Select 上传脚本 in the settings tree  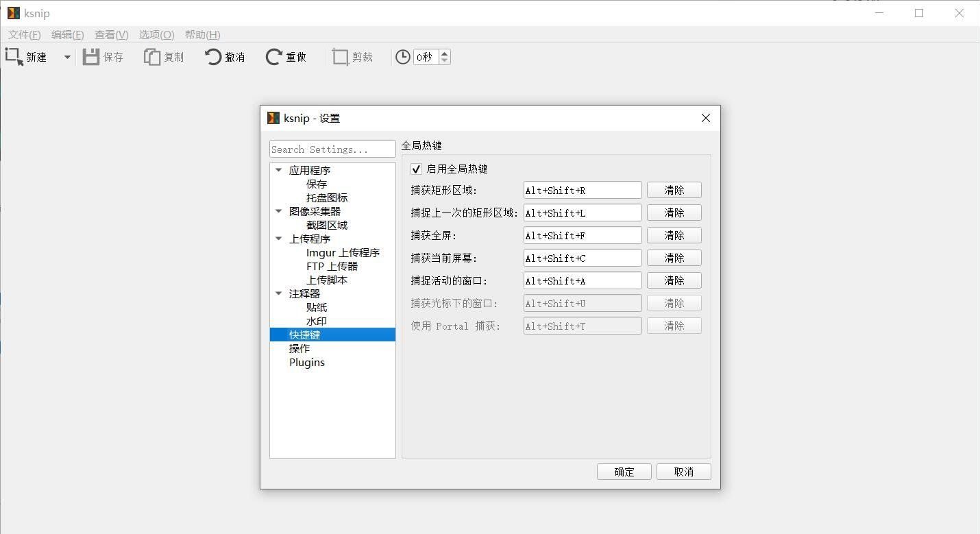coord(327,280)
